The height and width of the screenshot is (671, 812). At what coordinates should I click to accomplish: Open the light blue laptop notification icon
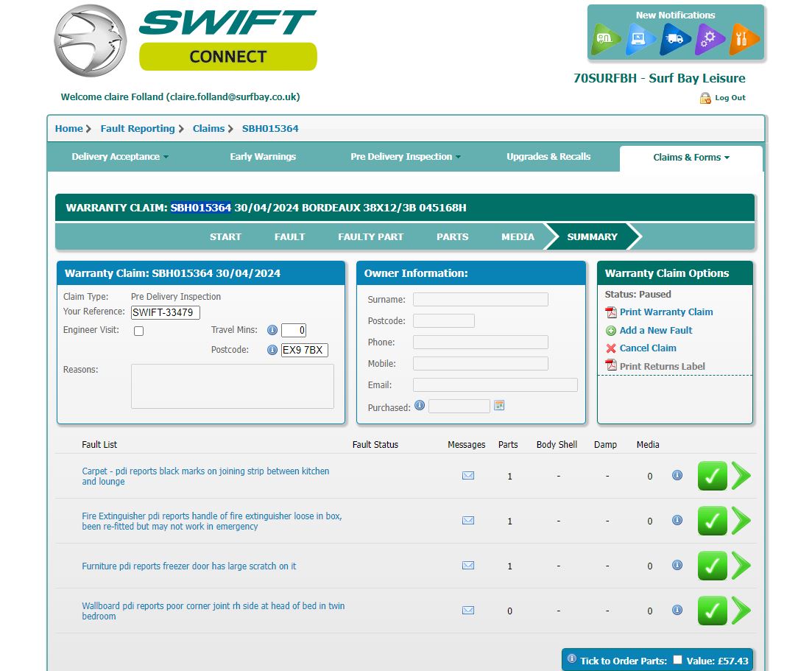[x=640, y=39]
